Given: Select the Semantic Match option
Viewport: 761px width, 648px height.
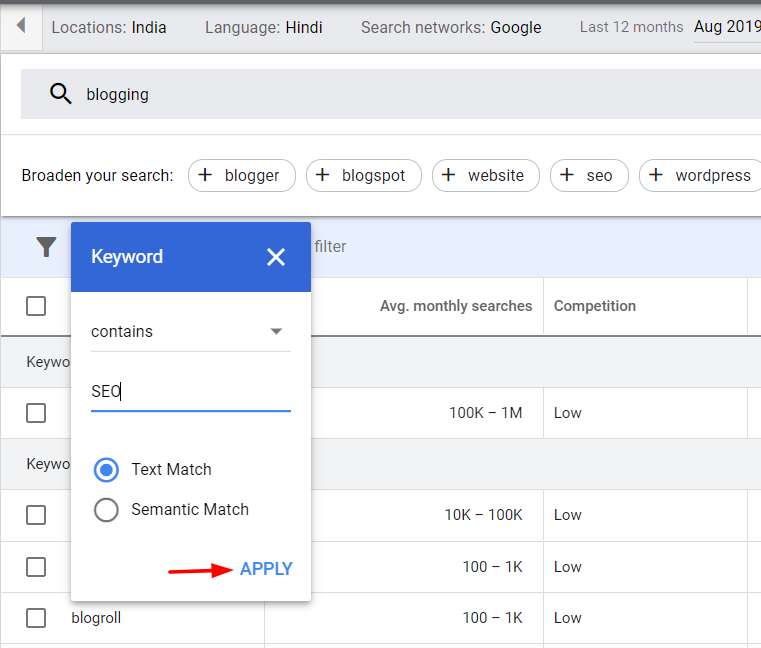Looking at the screenshot, I should coord(106,510).
